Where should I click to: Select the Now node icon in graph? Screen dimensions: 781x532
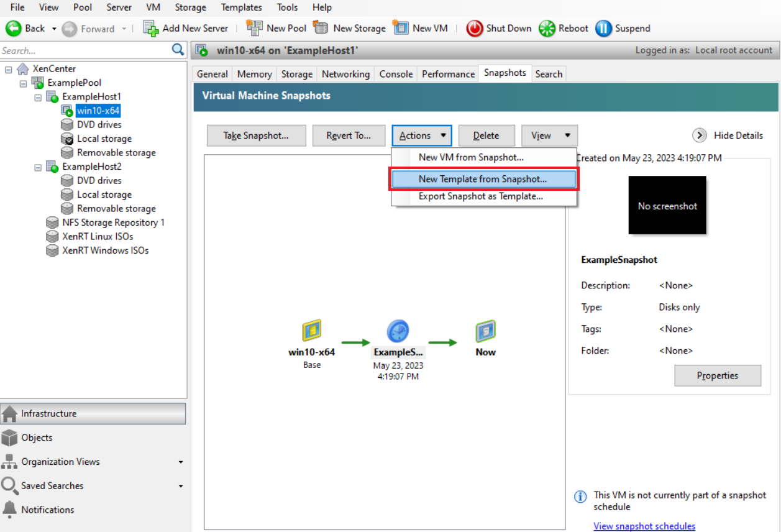coord(485,331)
